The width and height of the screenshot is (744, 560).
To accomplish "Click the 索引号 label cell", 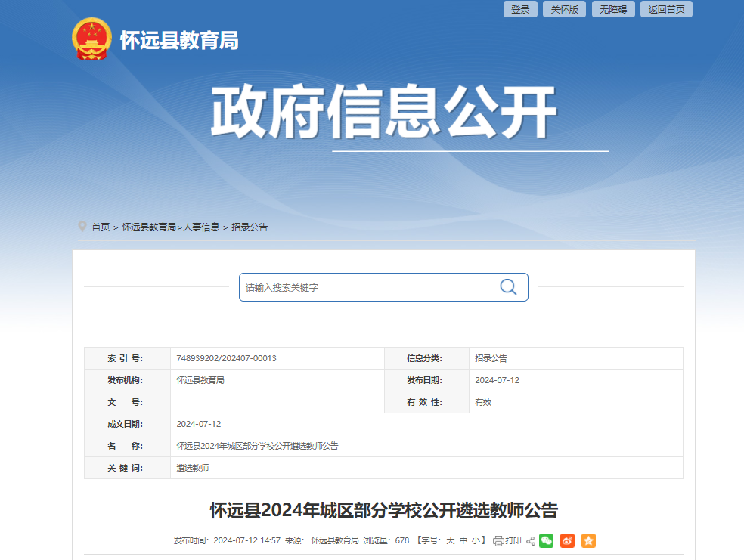I will pos(127,358).
